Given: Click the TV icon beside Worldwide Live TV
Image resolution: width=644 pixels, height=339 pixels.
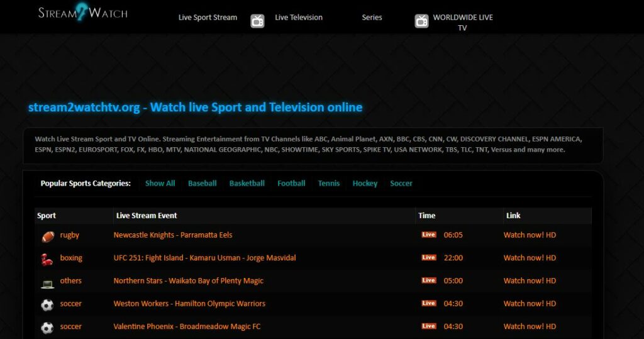Looking at the screenshot, I should click(421, 21).
